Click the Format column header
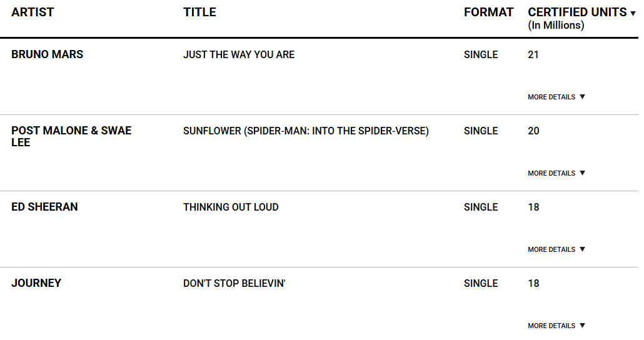Screen dimensions: 644x340 (x=489, y=12)
